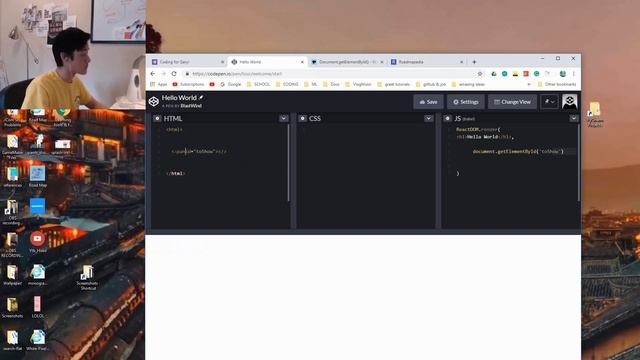Open the Docs bookmarks folder
The width and height of the screenshot is (640, 360).
[x=331, y=84]
